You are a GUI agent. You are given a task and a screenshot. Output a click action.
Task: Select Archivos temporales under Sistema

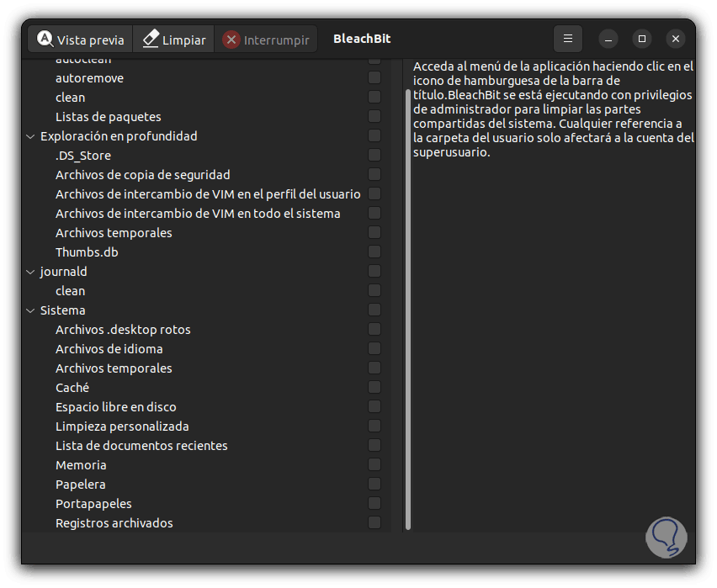(114, 368)
